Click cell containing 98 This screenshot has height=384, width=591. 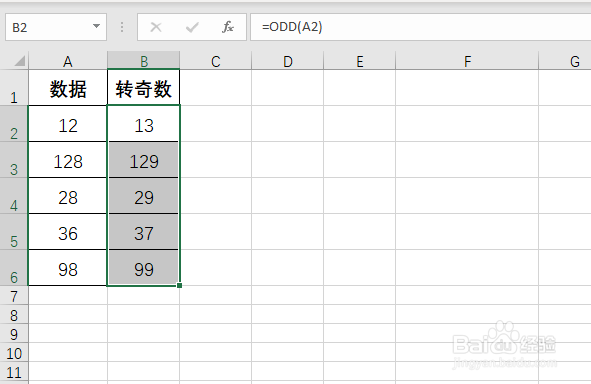pos(68,268)
